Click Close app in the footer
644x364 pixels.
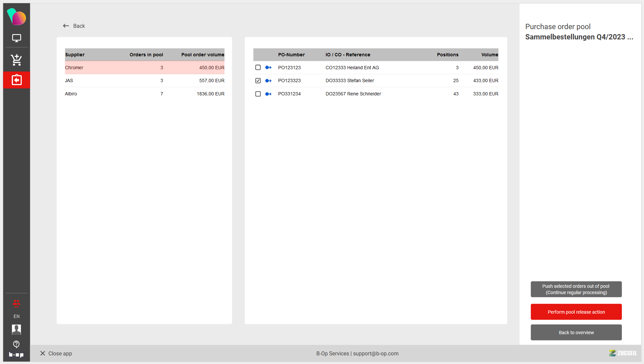click(x=56, y=353)
